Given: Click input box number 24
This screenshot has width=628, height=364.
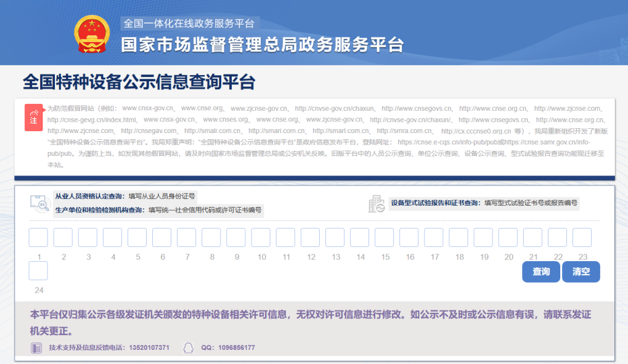Looking at the screenshot, I should click(38, 271).
